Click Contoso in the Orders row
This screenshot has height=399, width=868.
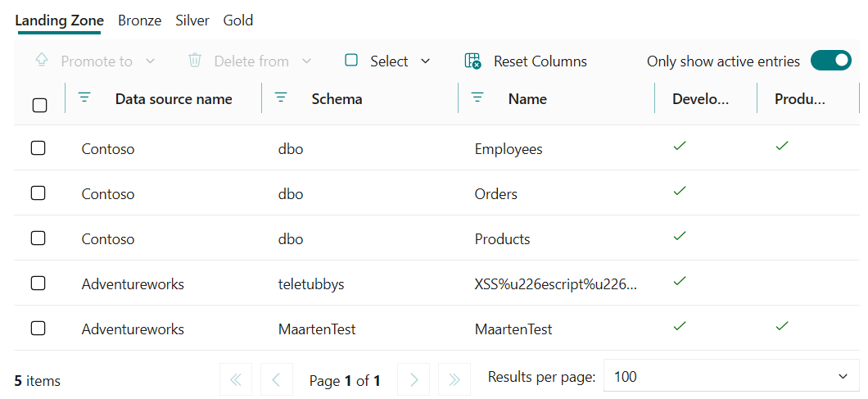coord(108,194)
